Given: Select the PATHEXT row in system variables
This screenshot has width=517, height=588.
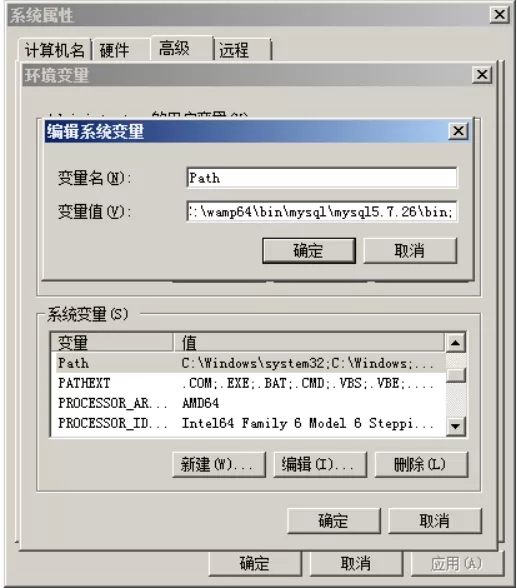Looking at the screenshot, I should 247,383.
